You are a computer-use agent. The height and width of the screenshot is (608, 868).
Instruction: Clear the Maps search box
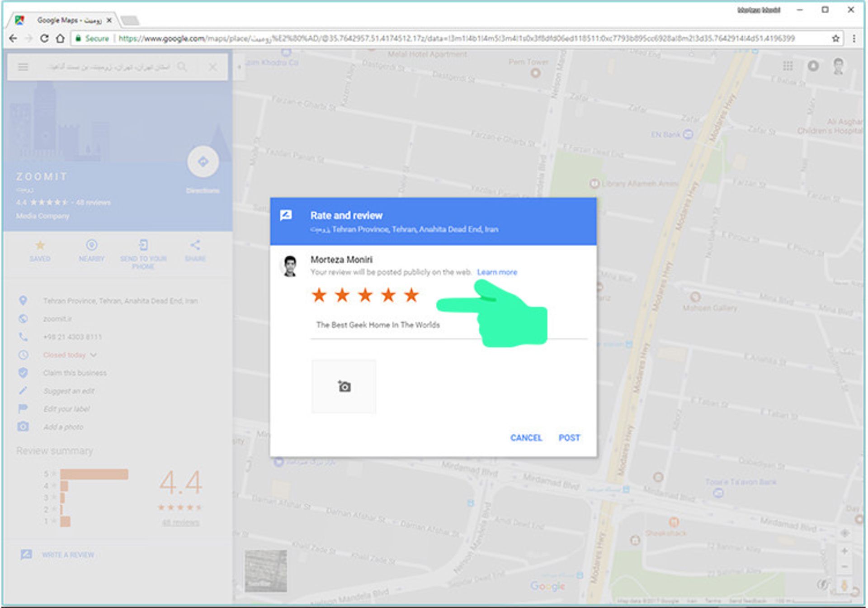[x=212, y=67]
